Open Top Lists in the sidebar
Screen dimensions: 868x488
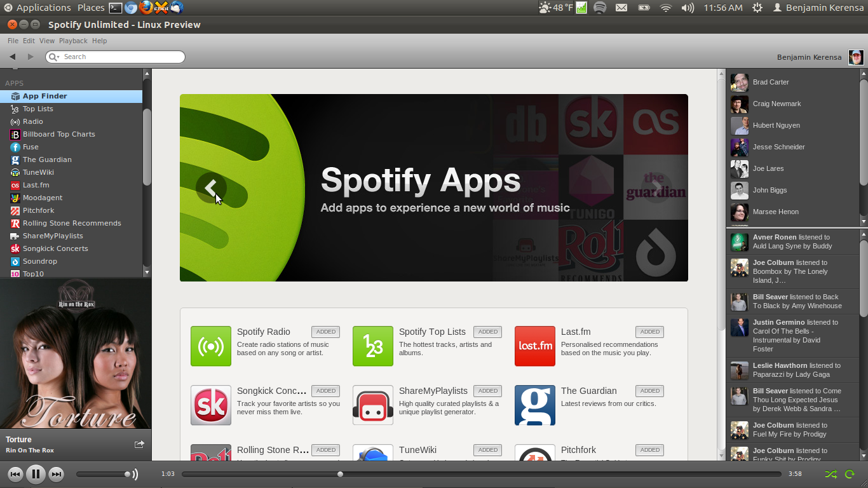[71, 109]
